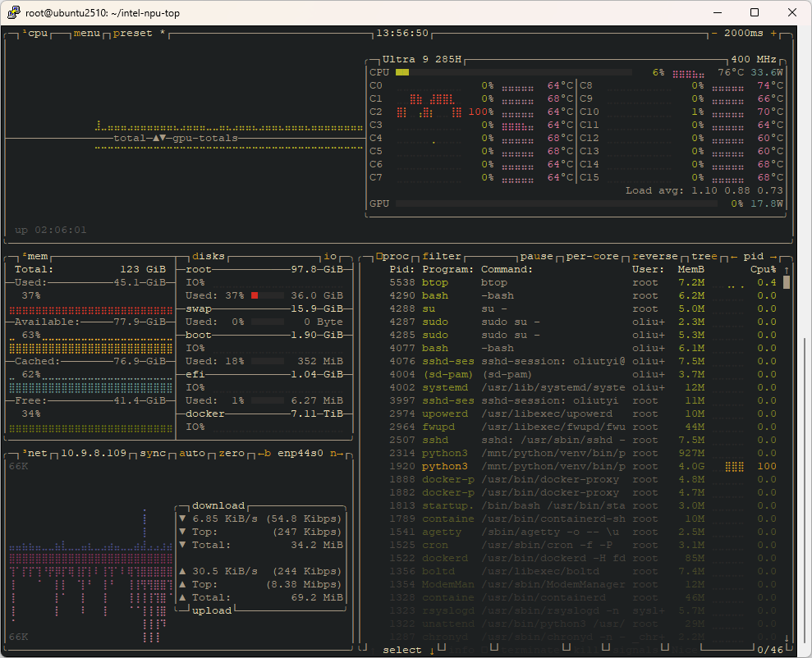Reset network totals with zero
This screenshot has height=658, width=812.
coord(232,454)
